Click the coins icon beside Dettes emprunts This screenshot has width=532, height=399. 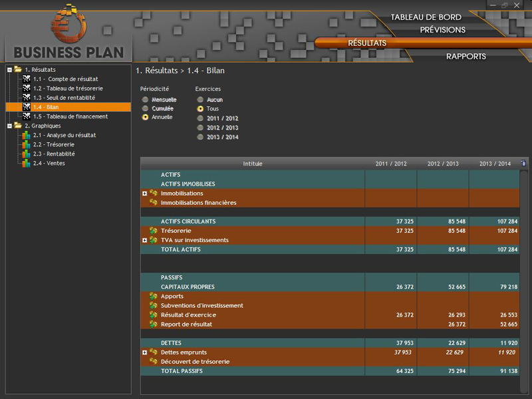[154, 352]
